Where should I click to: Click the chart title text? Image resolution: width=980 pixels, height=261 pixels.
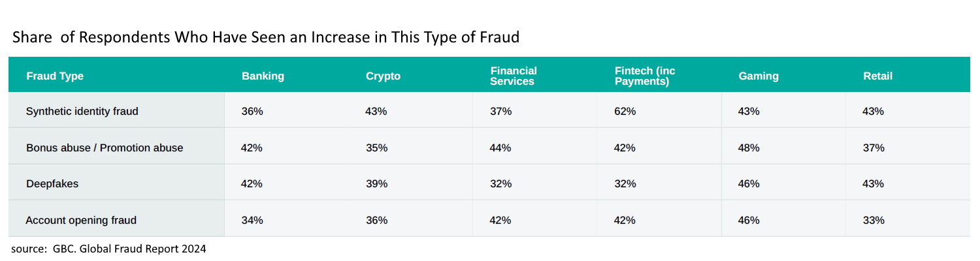point(266,37)
